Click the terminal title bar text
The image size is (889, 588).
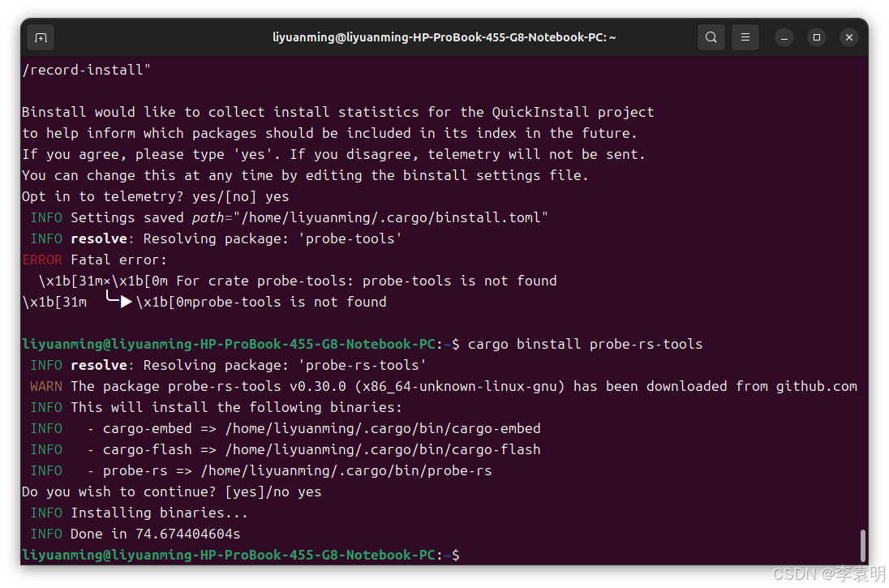tap(444, 37)
